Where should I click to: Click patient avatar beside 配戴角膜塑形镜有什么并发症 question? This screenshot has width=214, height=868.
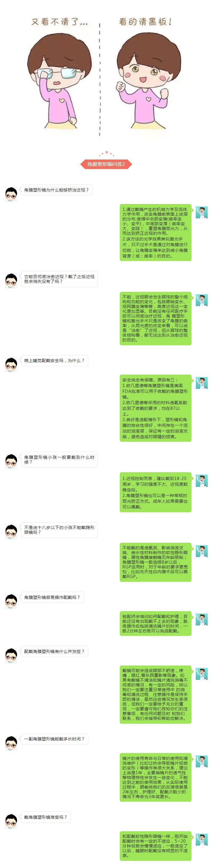[x=11, y=656]
